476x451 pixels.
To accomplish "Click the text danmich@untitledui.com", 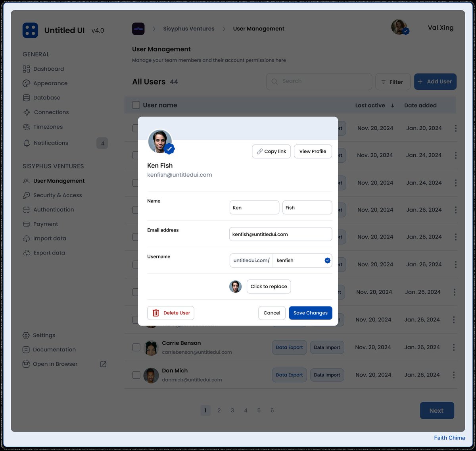I will click(x=192, y=380).
